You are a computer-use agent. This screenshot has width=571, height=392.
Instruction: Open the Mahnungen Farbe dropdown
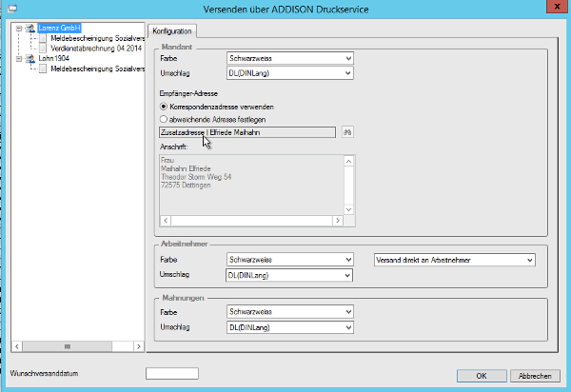pos(290,311)
